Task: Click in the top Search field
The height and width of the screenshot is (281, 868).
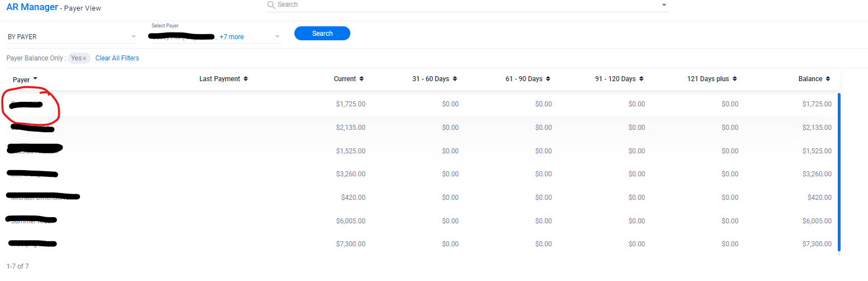Action: coord(465,5)
